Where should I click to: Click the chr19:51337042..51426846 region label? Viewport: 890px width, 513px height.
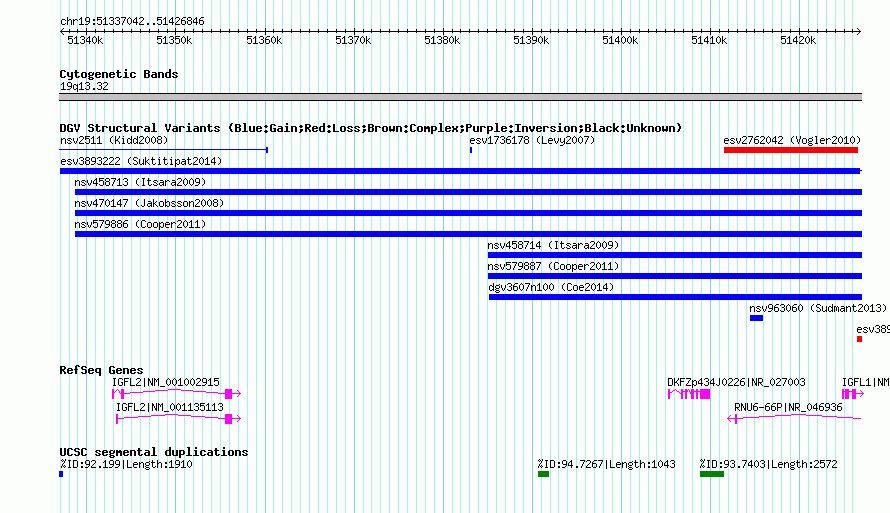click(x=132, y=21)
